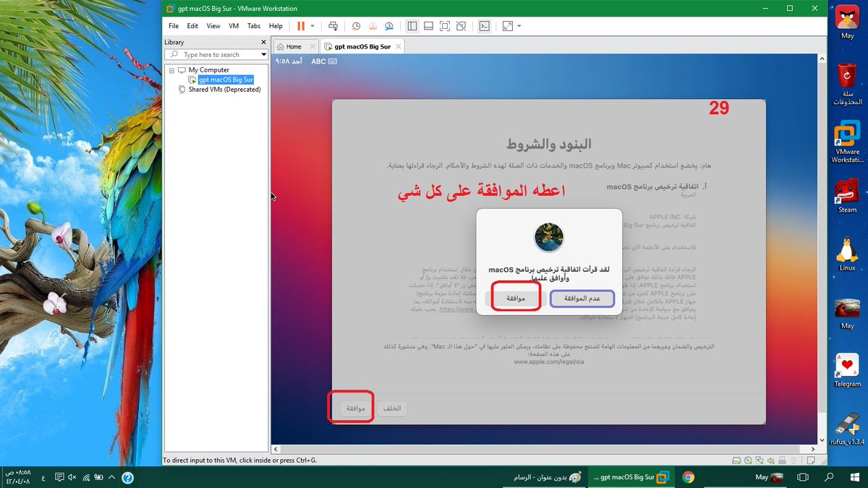Image resolution: width=868 pixels, height=488 pixels.
Task: Click the blue help question mark taskbar icon
Action: coord(127,477)
